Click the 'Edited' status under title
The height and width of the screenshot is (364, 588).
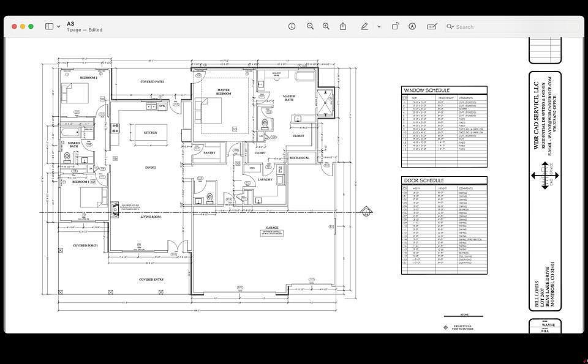click(x=95, y=30)
